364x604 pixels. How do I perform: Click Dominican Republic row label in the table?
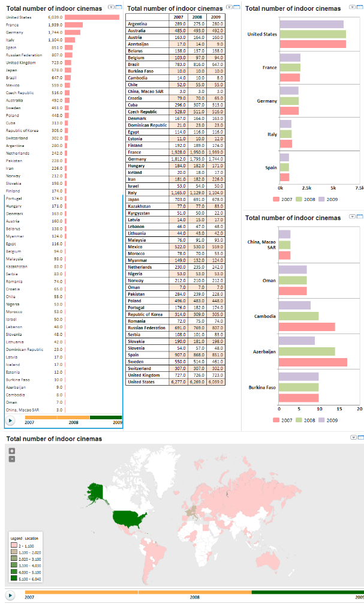pos(148,125)
